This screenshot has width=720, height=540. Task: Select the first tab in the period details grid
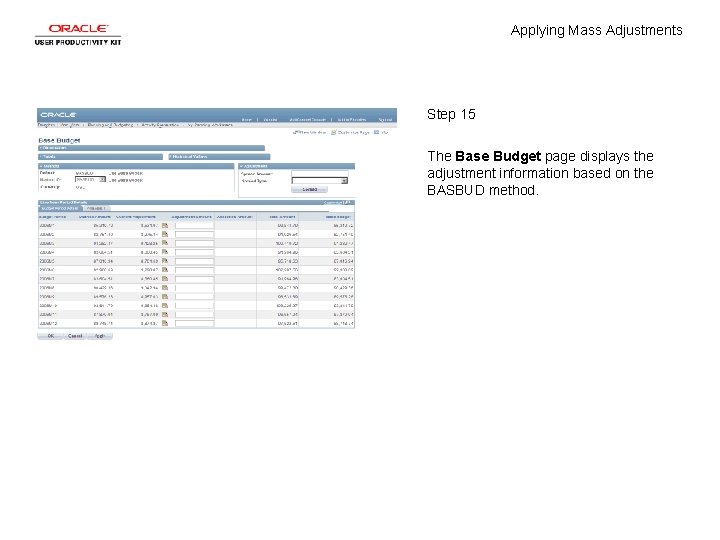point(60,208)
